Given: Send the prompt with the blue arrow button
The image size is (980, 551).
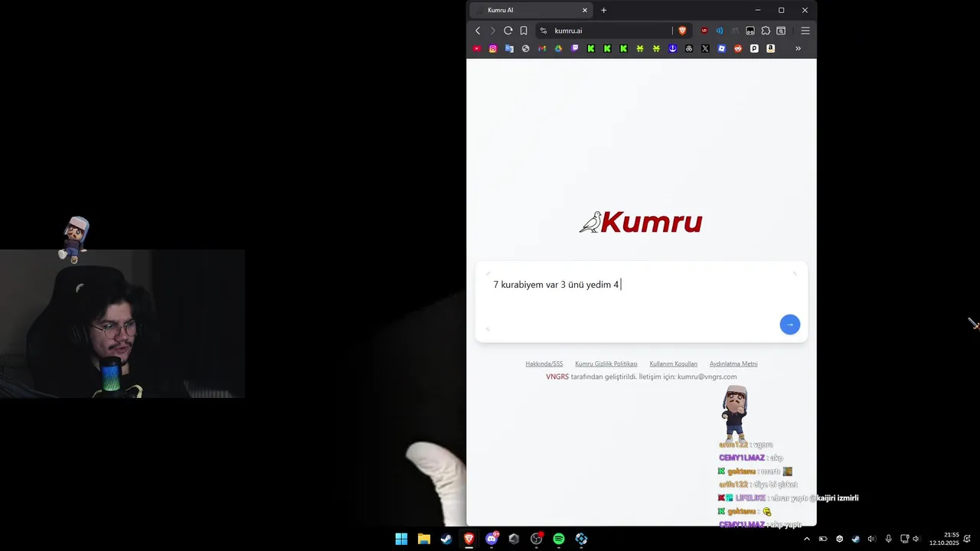Looking at the screenshot, I should point(790,324).
